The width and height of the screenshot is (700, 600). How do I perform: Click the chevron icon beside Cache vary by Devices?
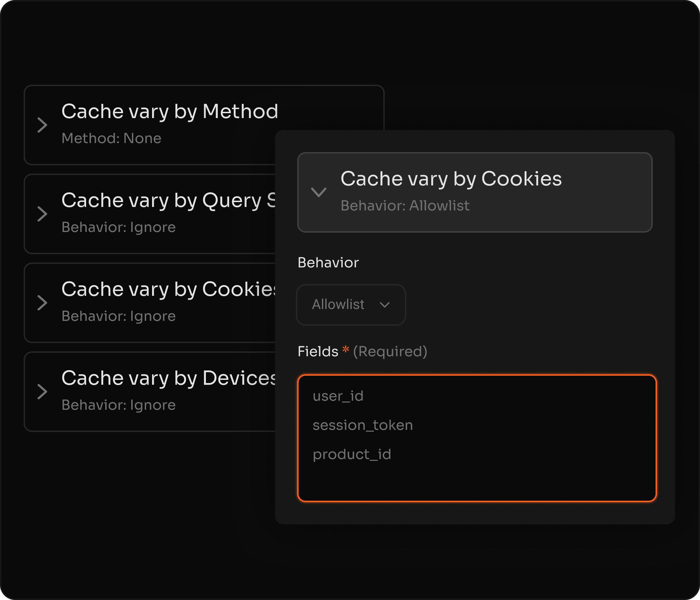[43, 392]
